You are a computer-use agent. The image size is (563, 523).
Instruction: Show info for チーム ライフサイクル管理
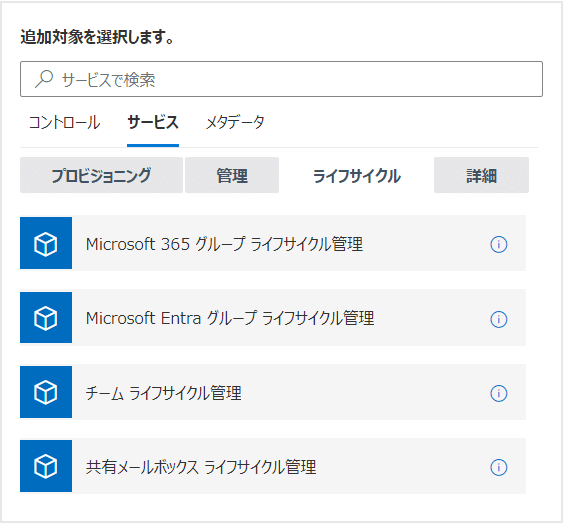tap(498, 393)
